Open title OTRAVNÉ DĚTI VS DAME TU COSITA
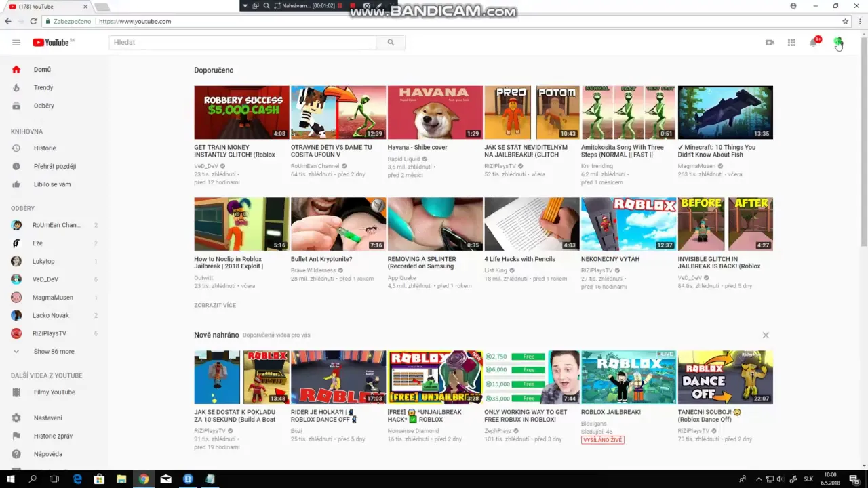This screenshot has width=868, height=488. 332,151
